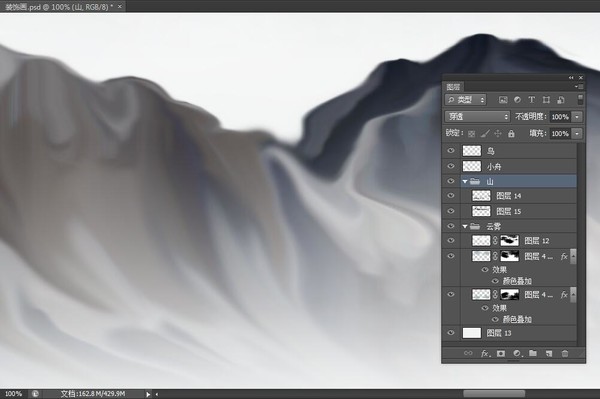The width and height of the screenshot is (600, 399).
Task: Click the 不透明度 100% value field
Action: 560,117
